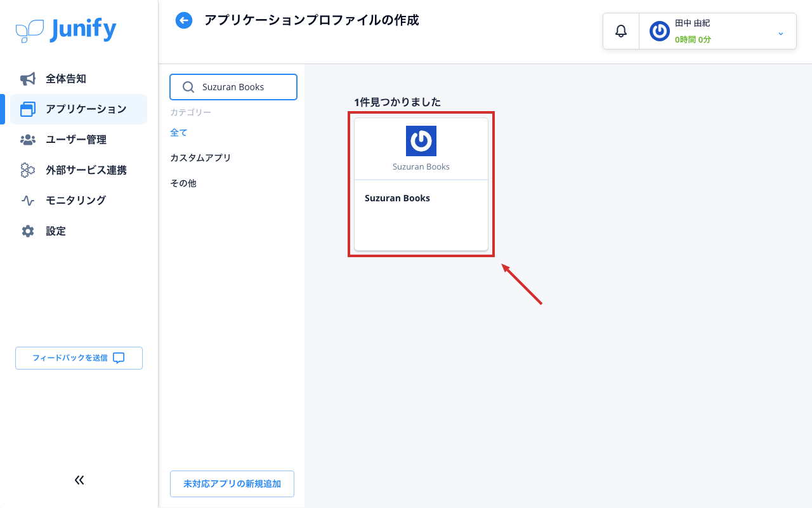This screenshot has height=508, width=812.
Task: Expand the user account dropdown chevron
Action: pyautogui.click(x=781, y=33)
